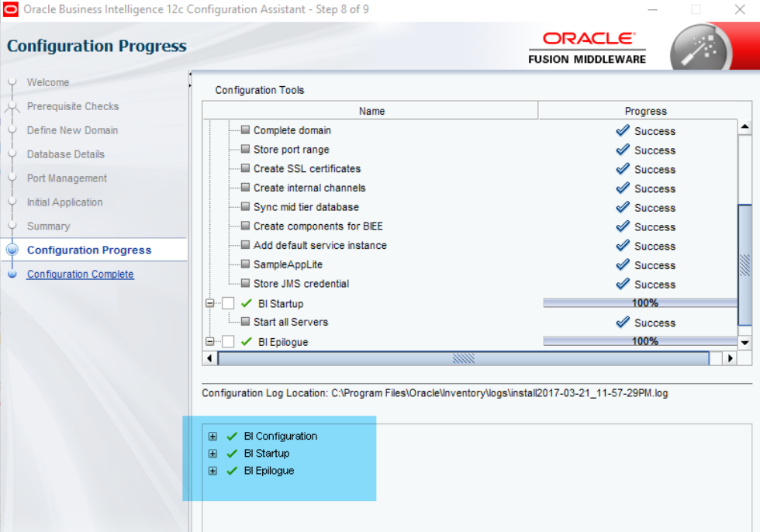Click success checkmark for SampleAppLite

click(x=622, y=264)
